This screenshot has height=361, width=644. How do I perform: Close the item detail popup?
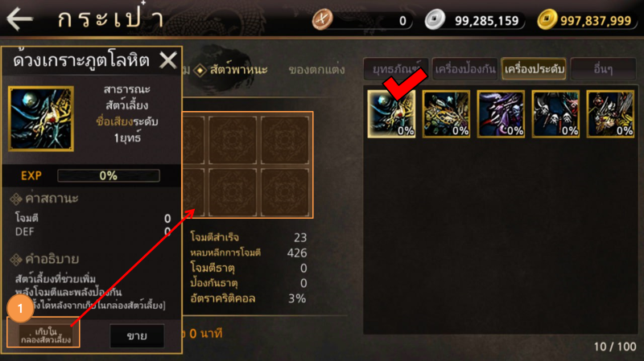168,61
